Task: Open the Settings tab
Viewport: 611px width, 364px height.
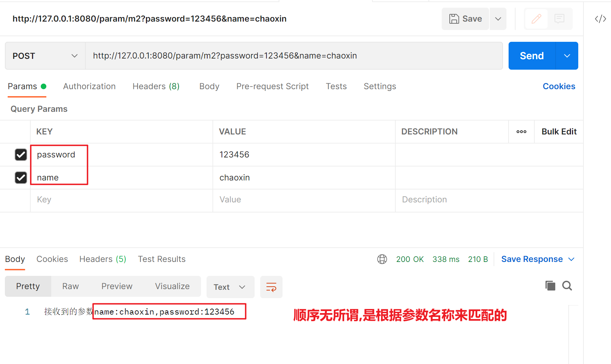Action: click(x=380, y=86)
